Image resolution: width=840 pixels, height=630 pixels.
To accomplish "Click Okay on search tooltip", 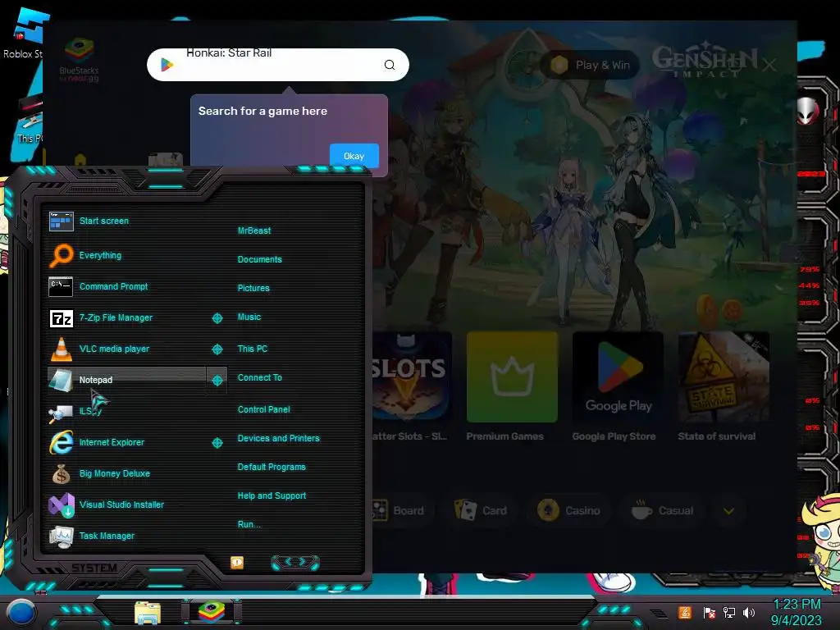I will (x=354, y=156).
